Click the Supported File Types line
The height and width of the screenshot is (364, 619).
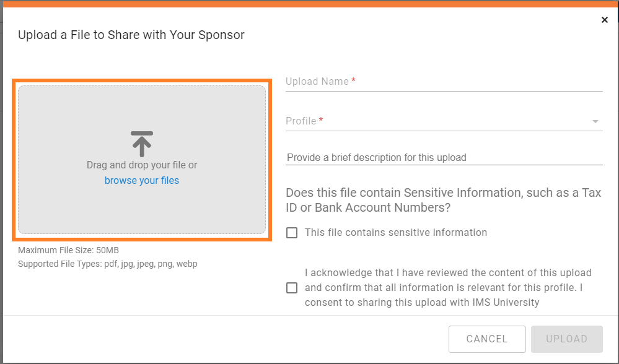click(x=107, y=264)
